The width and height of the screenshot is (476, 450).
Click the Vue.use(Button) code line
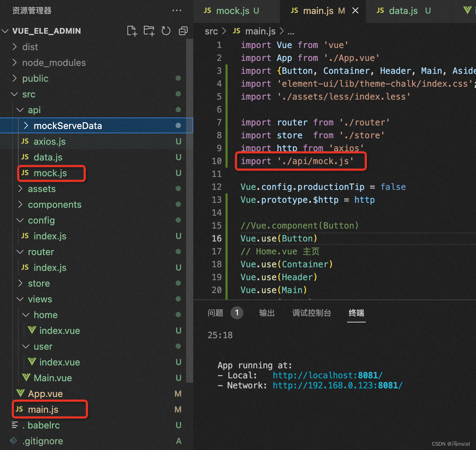tap(279, 238)
